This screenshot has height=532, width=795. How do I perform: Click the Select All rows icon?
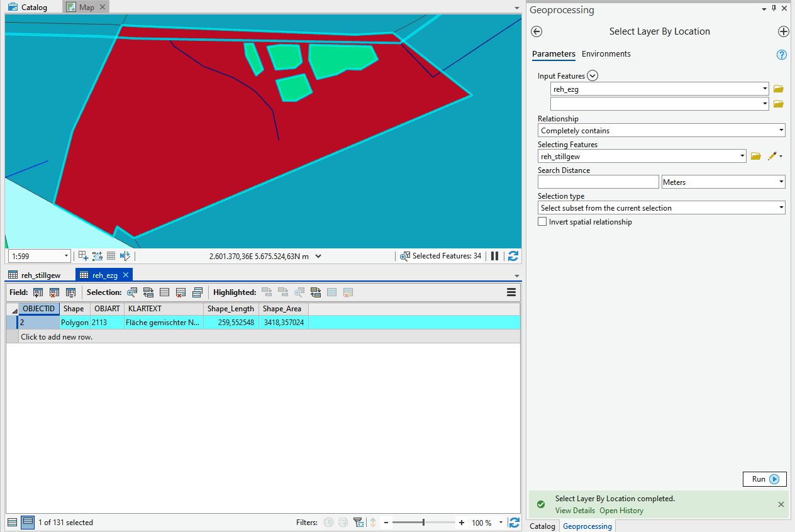click(165, 292)
